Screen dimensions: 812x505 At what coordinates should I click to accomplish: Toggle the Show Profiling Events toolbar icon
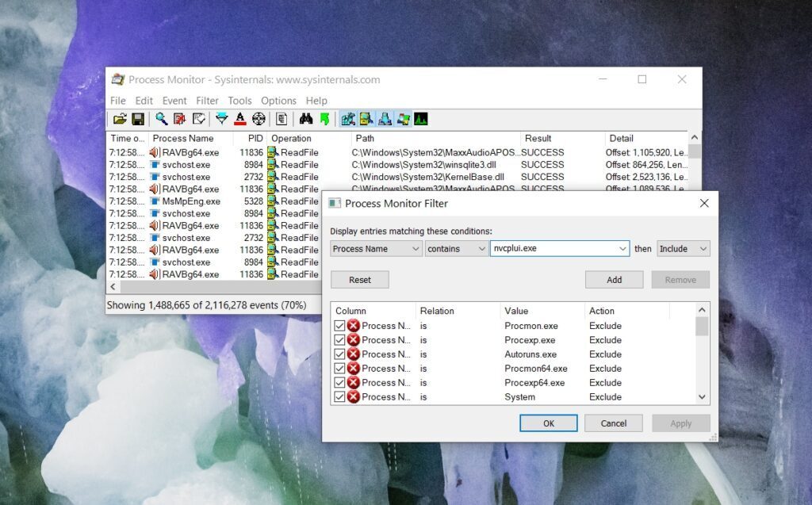[421, 119]
